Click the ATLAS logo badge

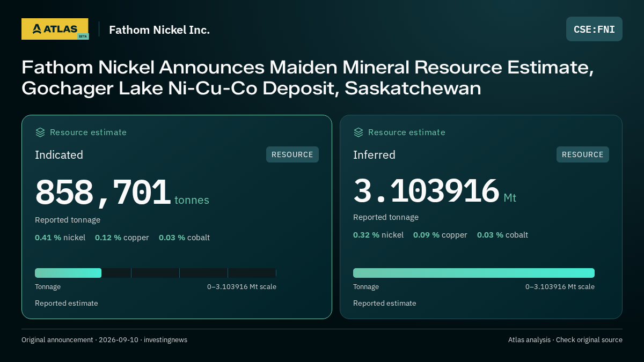[55, 29]
